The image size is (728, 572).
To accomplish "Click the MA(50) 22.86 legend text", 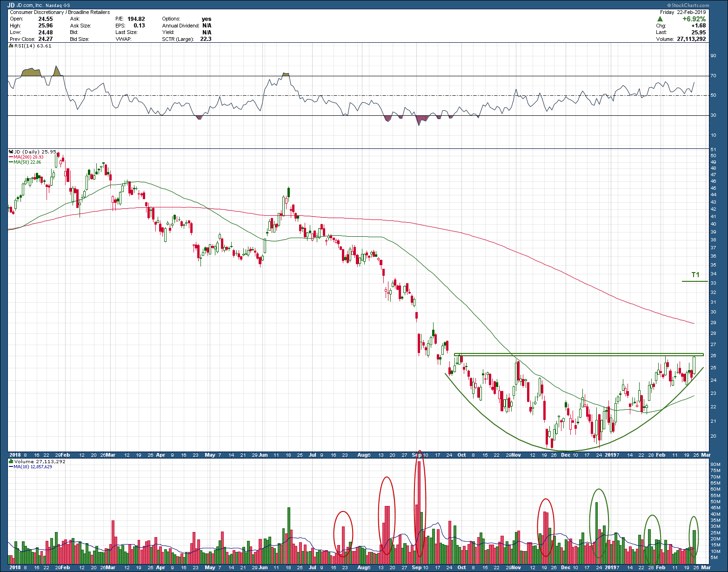I will (27, 162).
